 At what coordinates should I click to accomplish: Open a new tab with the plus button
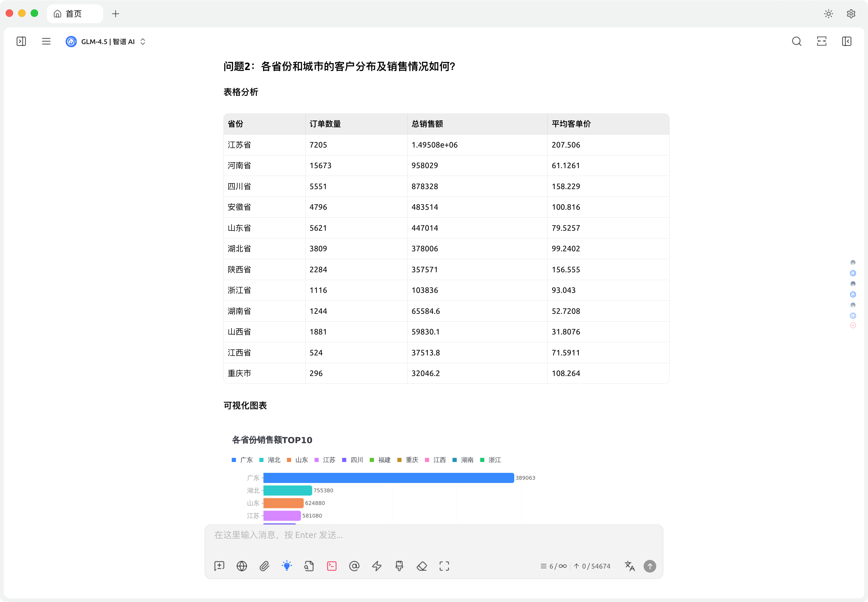(115, 13)
